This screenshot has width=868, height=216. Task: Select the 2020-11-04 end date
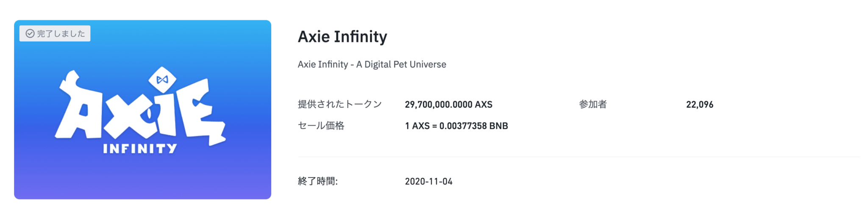[428, 182]
